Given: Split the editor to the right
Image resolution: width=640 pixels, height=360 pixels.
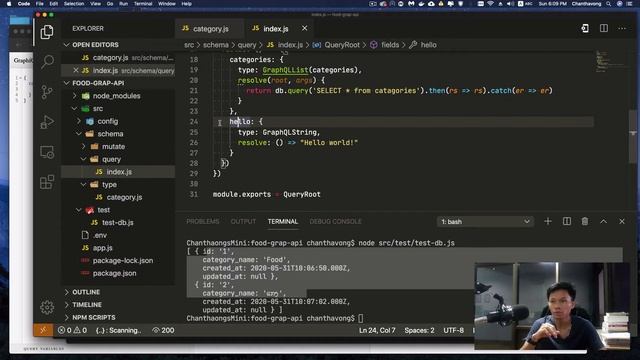Looking at the screenshot, I should coord(604,28).
